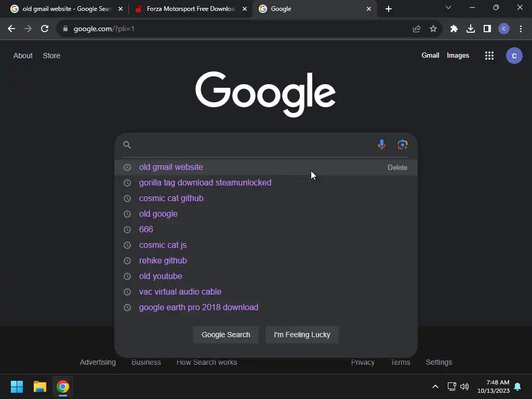The image size is (532, 399).
Task: Open the Google apps grid icon
Action: [x=489, y=56]
